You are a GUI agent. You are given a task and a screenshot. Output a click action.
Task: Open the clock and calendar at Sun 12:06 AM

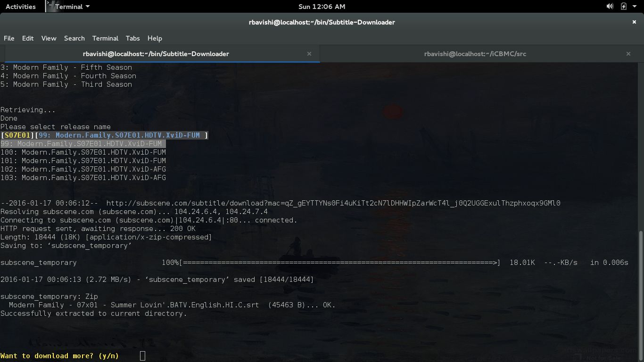pyautogui.click(x=322, y=7)
